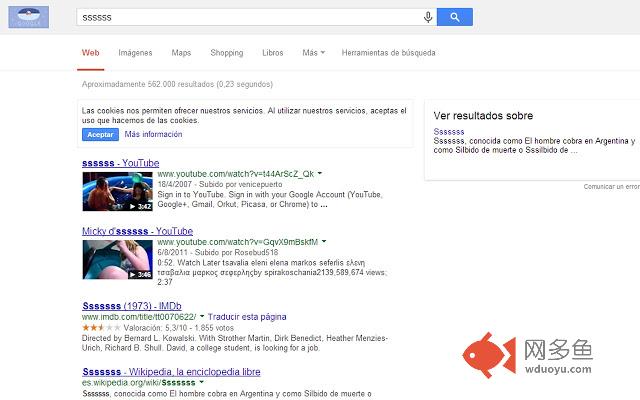Expand arrow next to youtube.com/watch?v=GqvX9mBskfM URL

pos(324,242)
